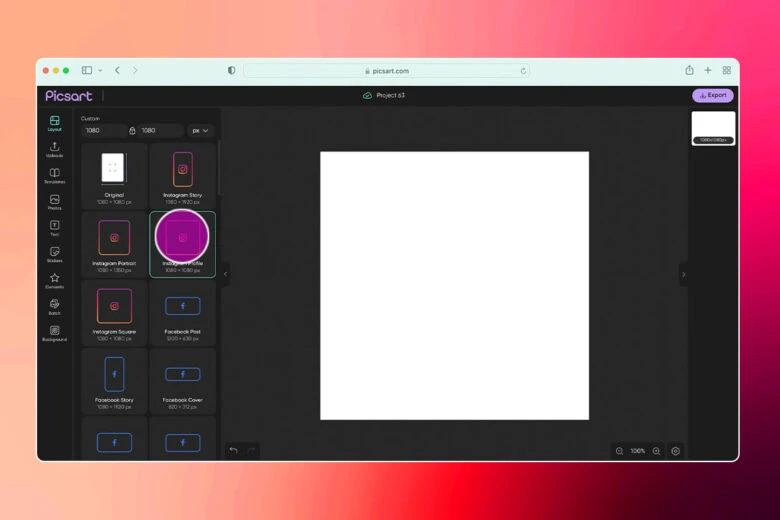Click the zoom out magnifier icon
Screen dimensions: 780x520
[x=620, y=451]
